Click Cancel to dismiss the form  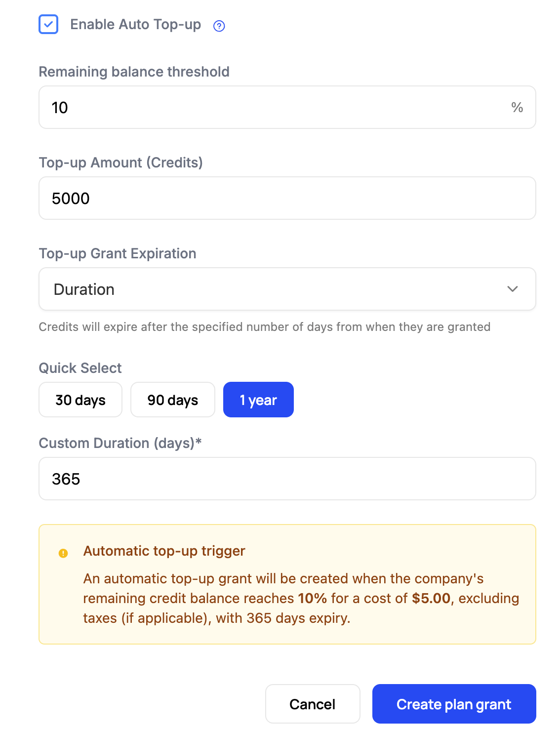312,703
